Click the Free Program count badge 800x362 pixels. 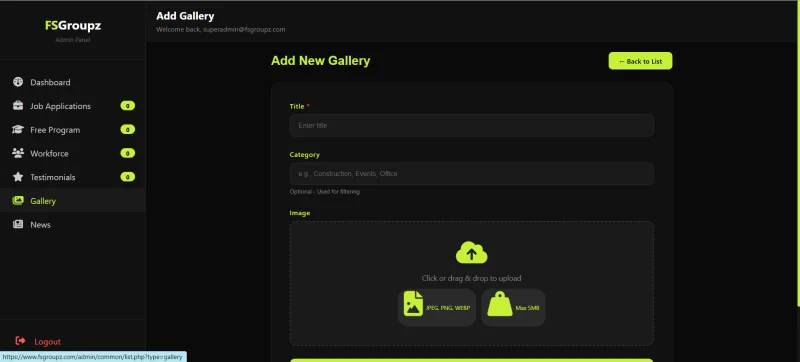[x=128, y=130]
